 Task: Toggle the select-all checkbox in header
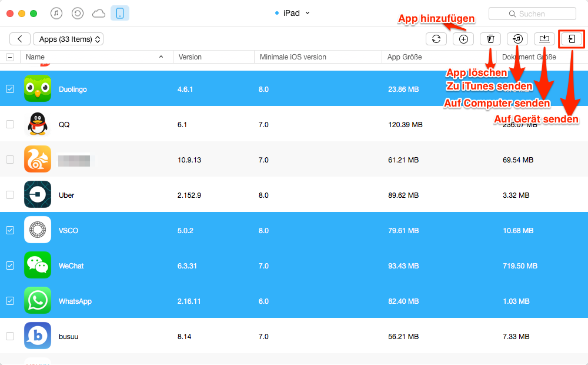click(10, 57)
